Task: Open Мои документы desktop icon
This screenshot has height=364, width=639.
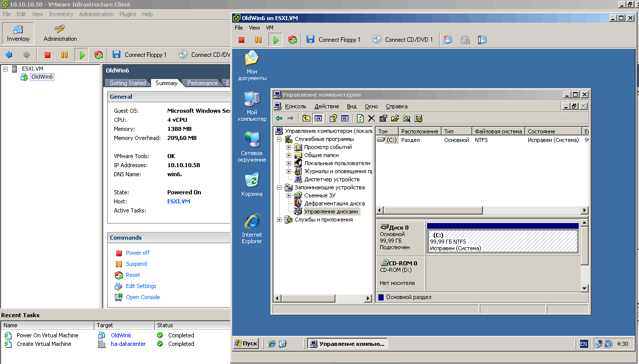Action: [252, 65]
